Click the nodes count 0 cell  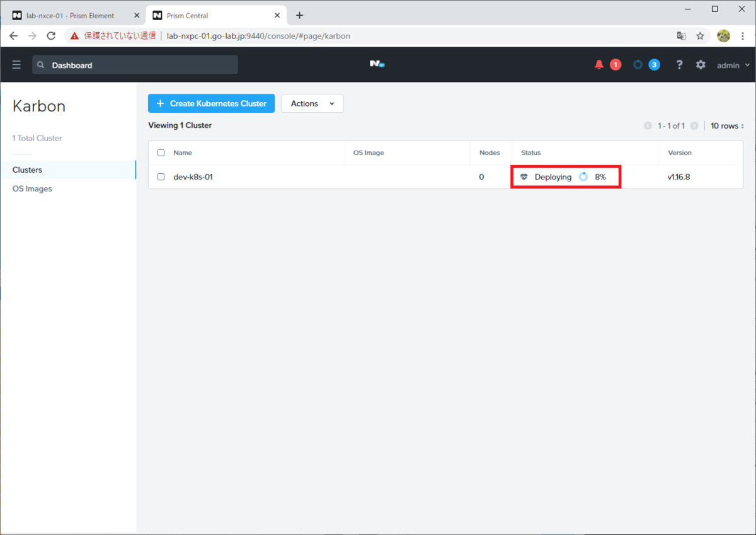point(481,177)
